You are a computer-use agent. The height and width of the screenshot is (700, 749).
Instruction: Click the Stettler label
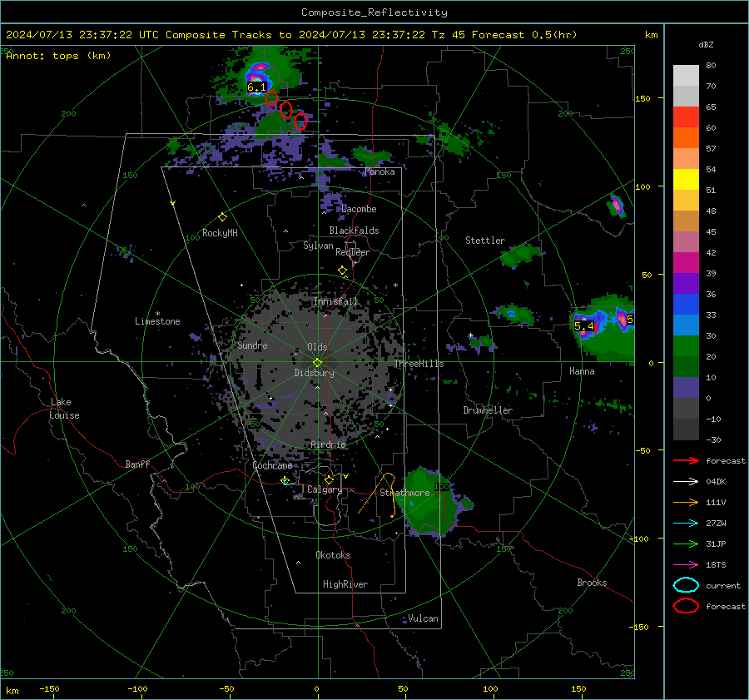485,241
